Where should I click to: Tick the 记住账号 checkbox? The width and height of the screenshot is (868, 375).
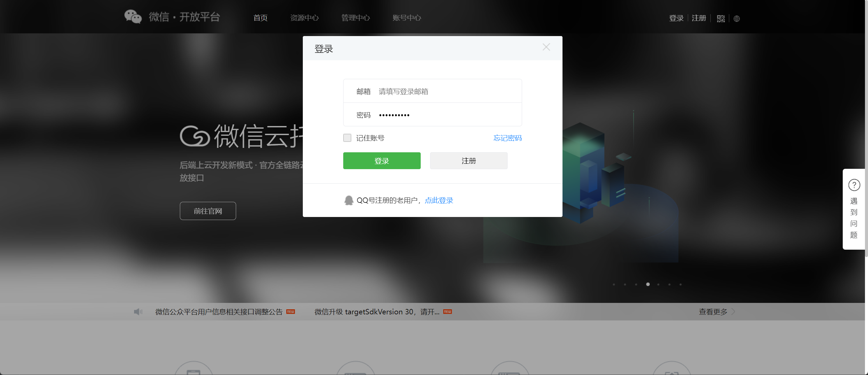347,138
